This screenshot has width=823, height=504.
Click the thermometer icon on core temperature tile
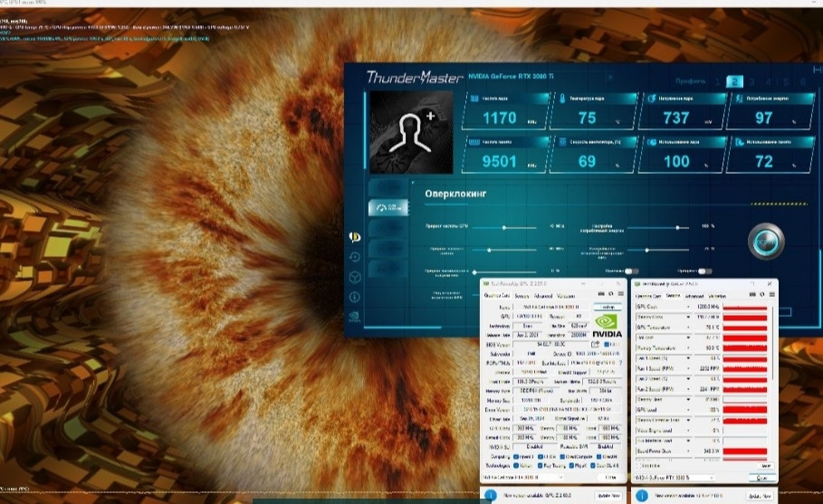pos(562,98)
